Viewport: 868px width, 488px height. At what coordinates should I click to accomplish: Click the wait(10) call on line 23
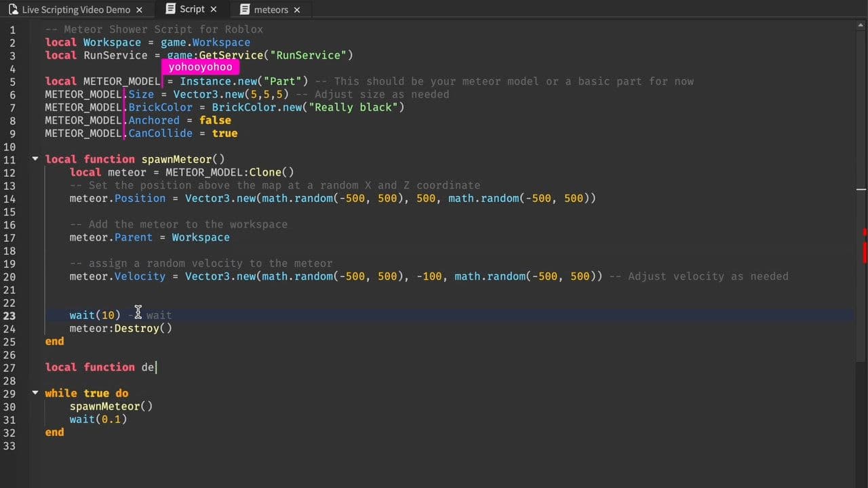coord(94,315)
